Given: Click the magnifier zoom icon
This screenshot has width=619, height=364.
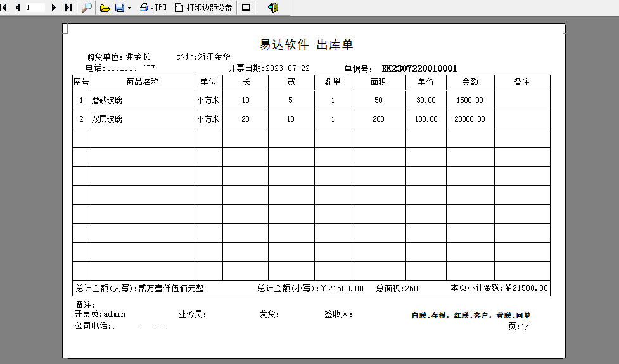Looking at the screenshot, I should tap(86, 8).
